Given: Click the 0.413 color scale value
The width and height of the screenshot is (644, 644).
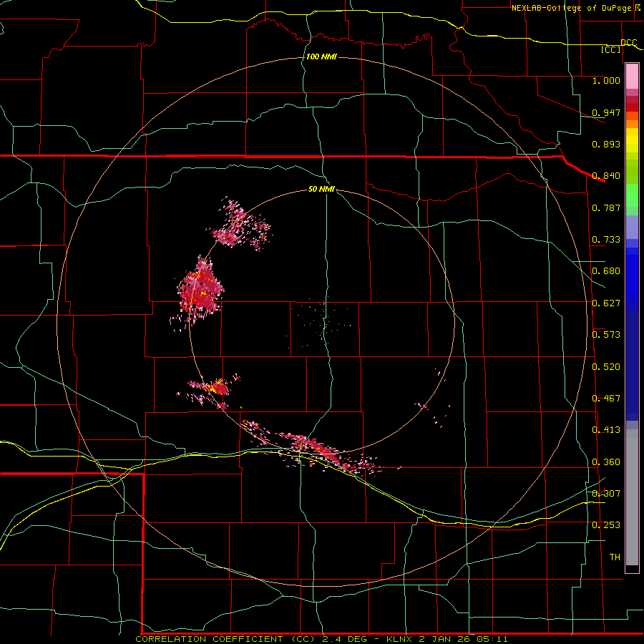Looking at the screenshot, I should coord(606,430).
